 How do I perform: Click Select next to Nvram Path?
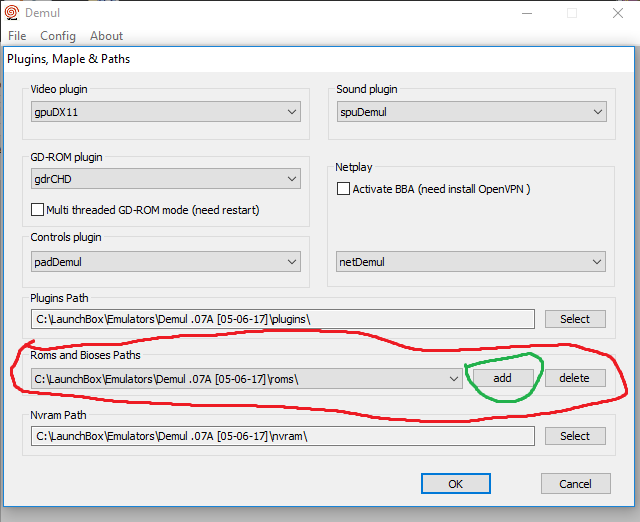575,436
